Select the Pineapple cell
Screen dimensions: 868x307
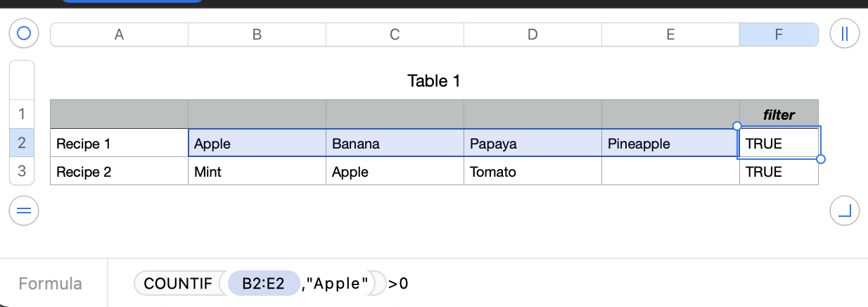670,144
